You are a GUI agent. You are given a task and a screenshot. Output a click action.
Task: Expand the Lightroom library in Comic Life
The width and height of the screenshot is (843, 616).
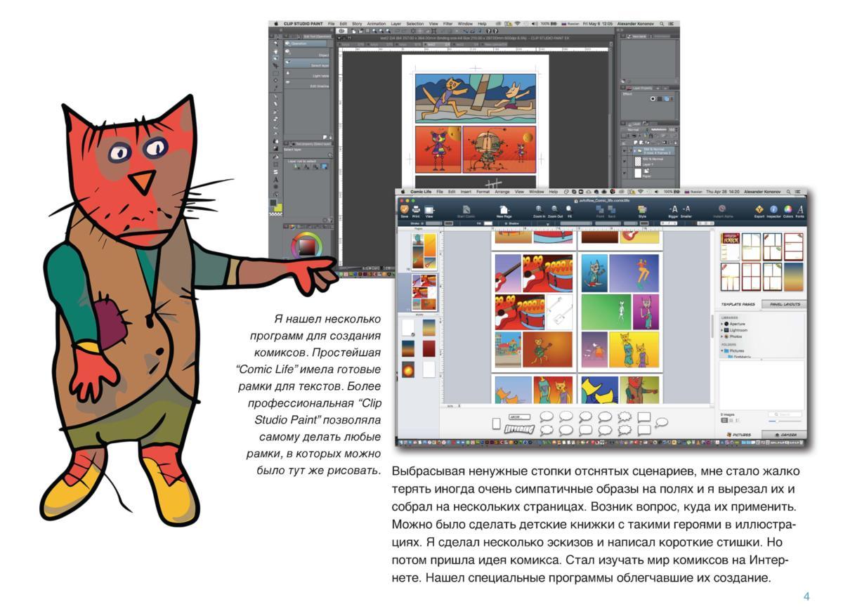click(721, 330)
